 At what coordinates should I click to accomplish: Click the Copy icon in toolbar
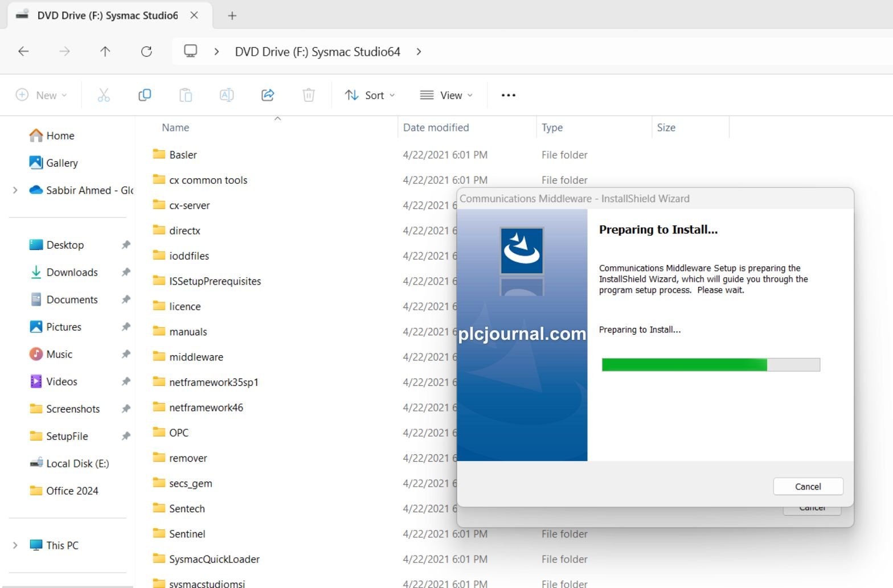click(x=145, y=95)
